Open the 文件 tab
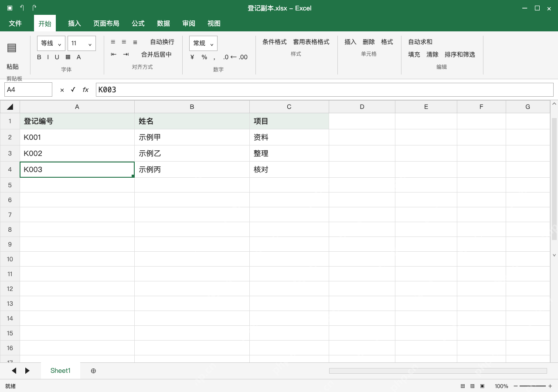This screenshot has width=558, height=392. click(15, 23)
